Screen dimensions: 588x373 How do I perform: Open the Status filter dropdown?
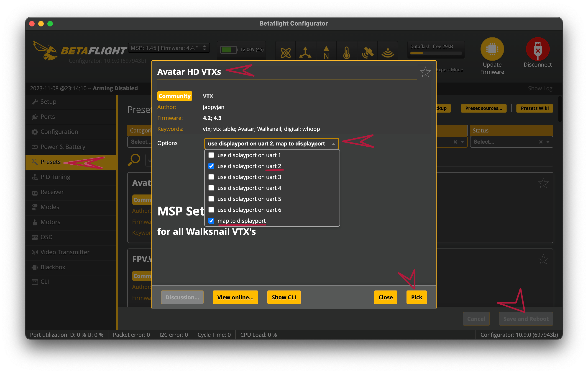pyautogui.click(x=511, y=142)
